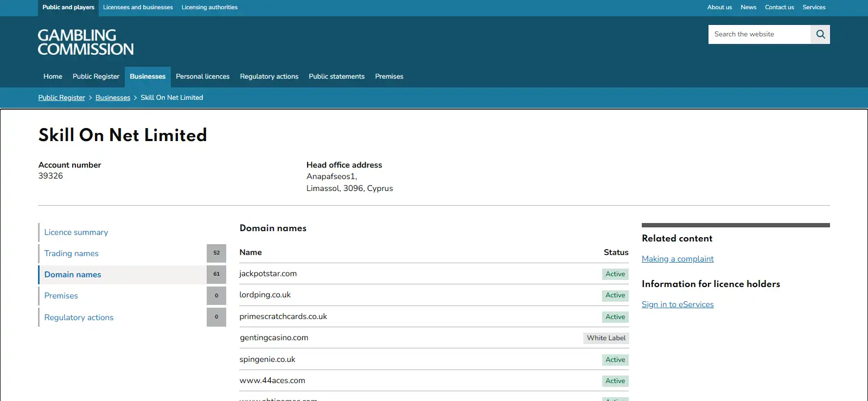Click the Name column header
Image resolution: width=868 pixels, height=401 pixels.
[x=251, y=252]
